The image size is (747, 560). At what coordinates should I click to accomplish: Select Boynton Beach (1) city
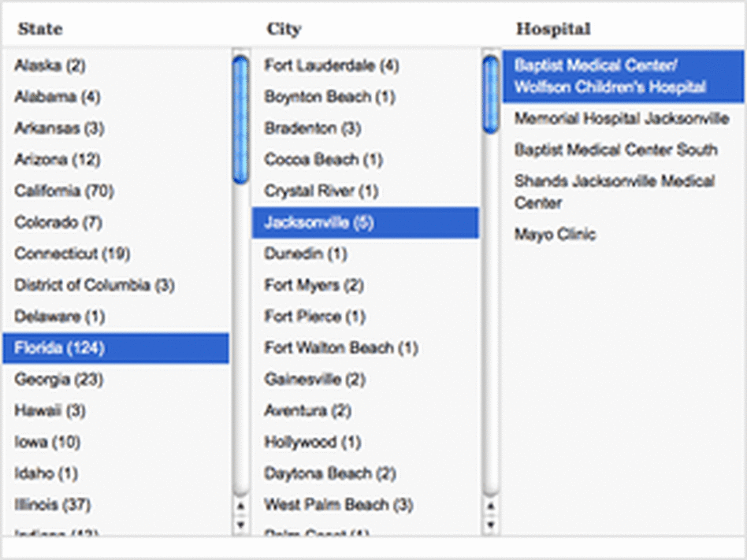(366, 97)
